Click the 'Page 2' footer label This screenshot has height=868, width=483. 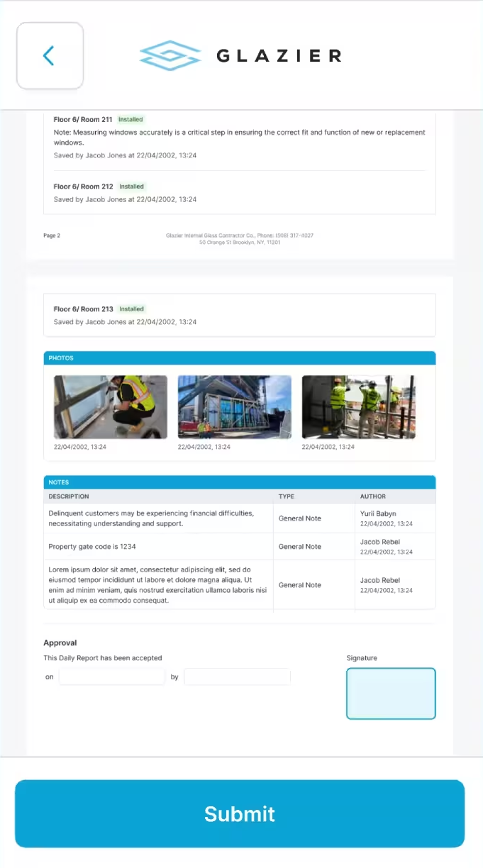52,235
